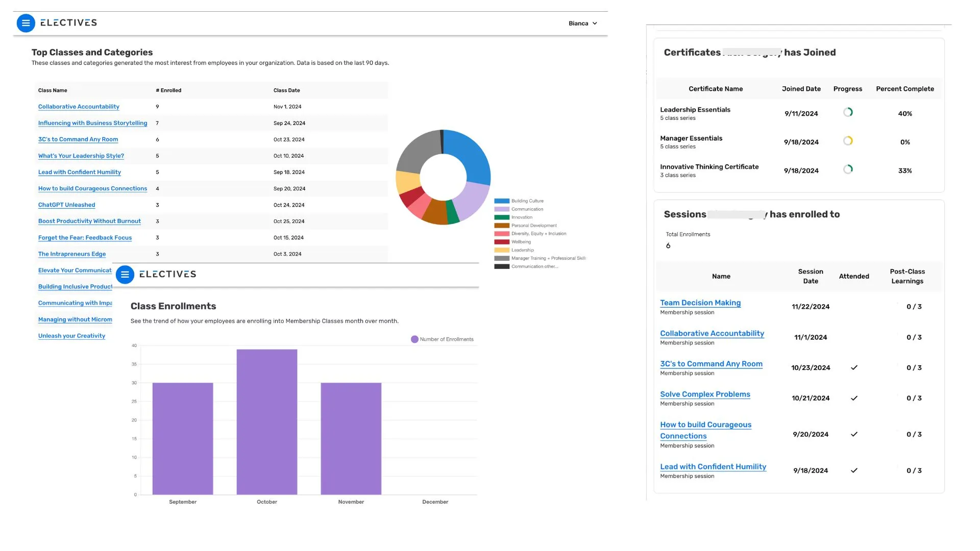
Task: Open the Communicating with Impact link
Action: (75, 303)
